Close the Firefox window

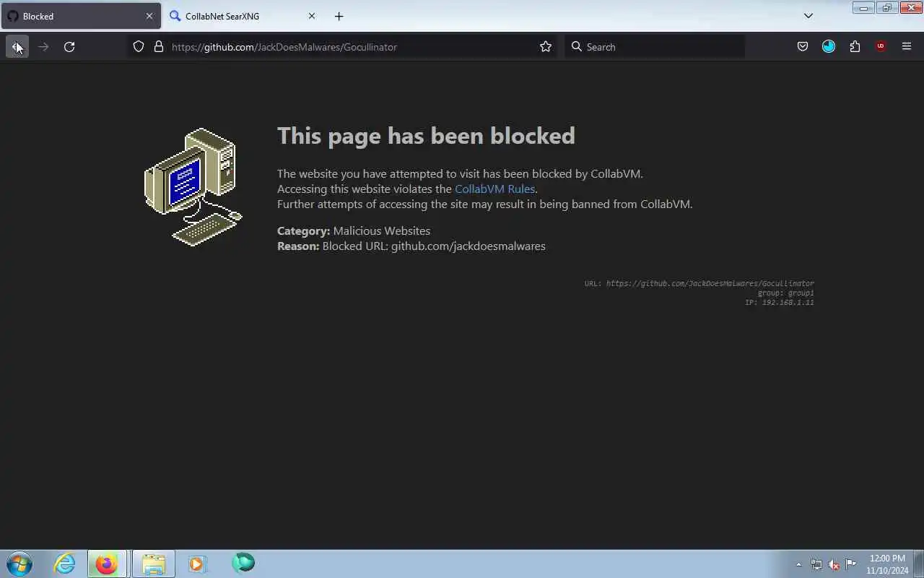pyautogui.click(x=911, y=8)
